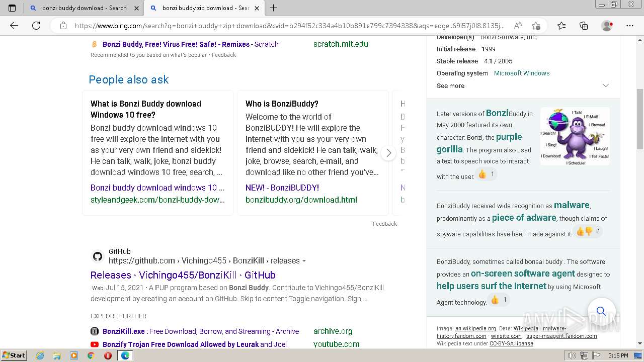Next arrow in People also ask carousel
This screenshot has height=362, width=644.
[388, 153]
